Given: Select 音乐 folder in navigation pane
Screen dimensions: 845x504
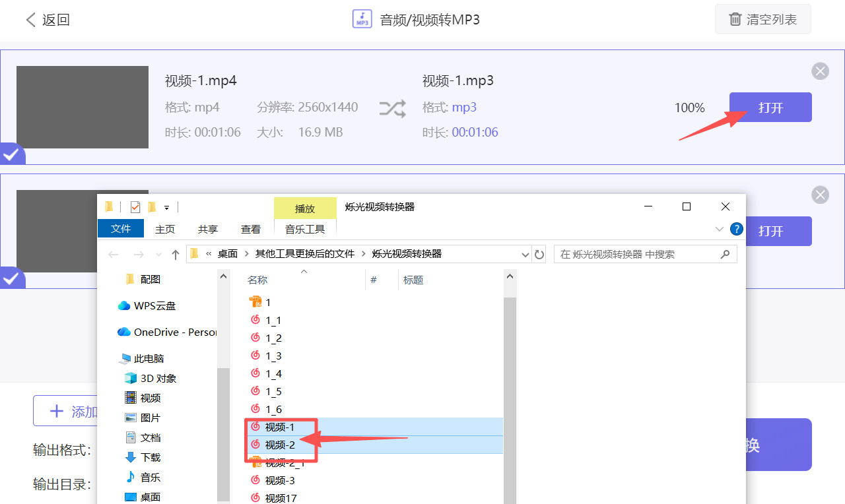Looking at the screenshot, I should tap(143, 477).
